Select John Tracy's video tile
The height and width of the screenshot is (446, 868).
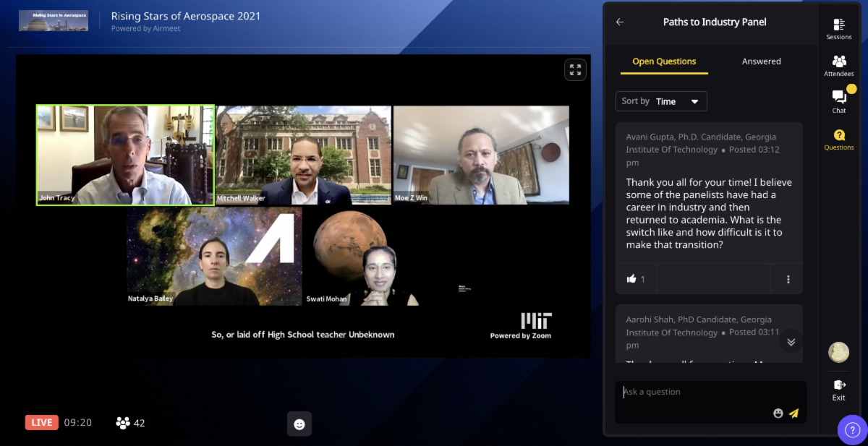[x=125, y=155]
